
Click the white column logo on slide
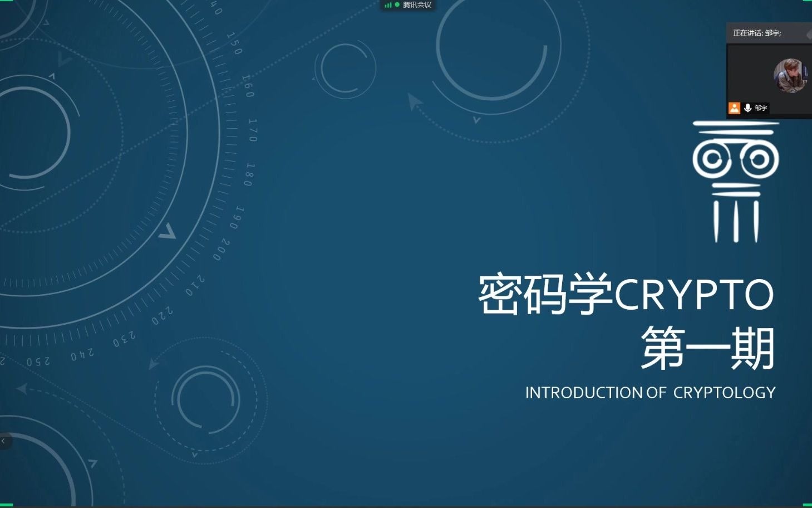click(736, 182)
